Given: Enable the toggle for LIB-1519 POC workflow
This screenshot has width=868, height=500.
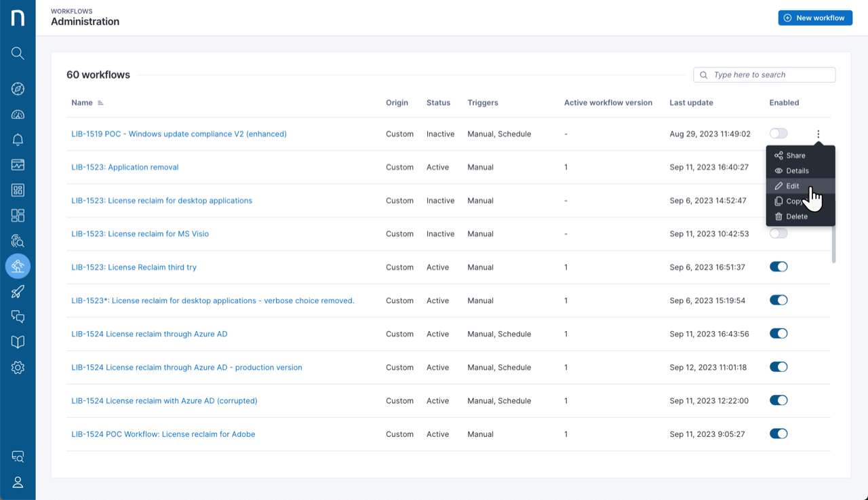Looking at the screenshot, I should (778, 134).
